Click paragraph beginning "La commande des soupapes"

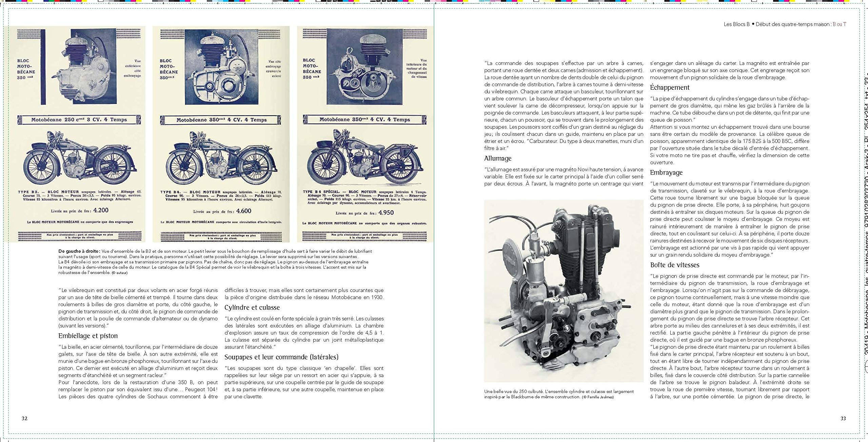pos(564,106)
